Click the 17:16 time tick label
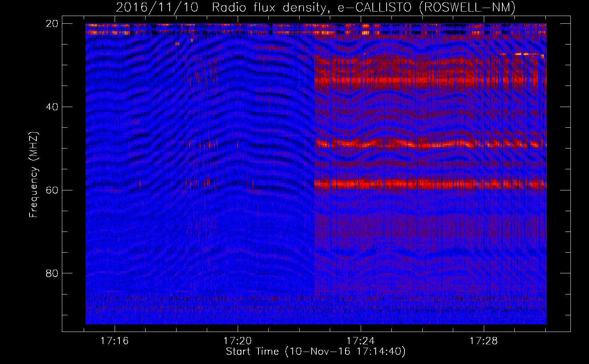 [x=115, y=341]
